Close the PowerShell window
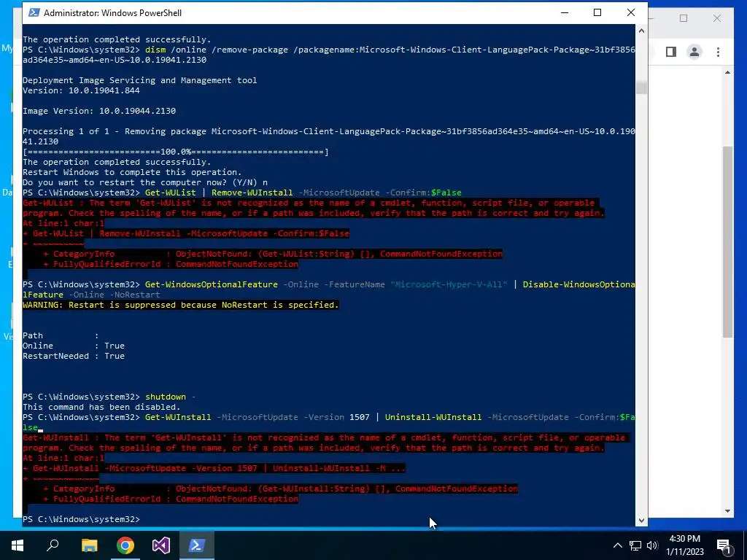This screenshot has height=560, width=747. [x=631, y=13]
